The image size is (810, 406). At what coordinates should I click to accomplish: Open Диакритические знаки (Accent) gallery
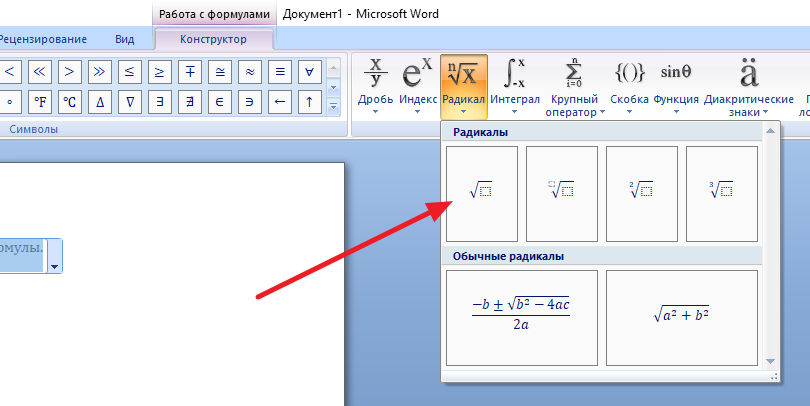(x=748, y=84)
